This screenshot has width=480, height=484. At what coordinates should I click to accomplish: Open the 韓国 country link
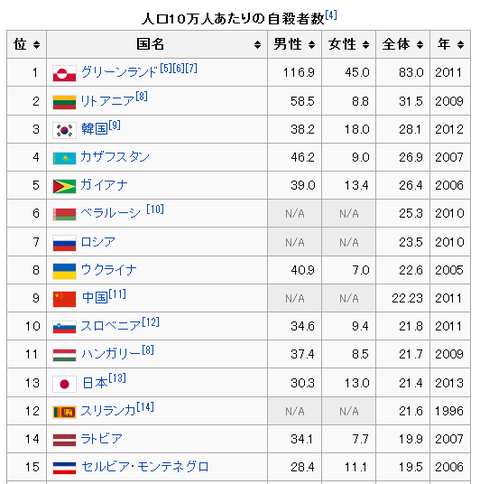[94, 129]
